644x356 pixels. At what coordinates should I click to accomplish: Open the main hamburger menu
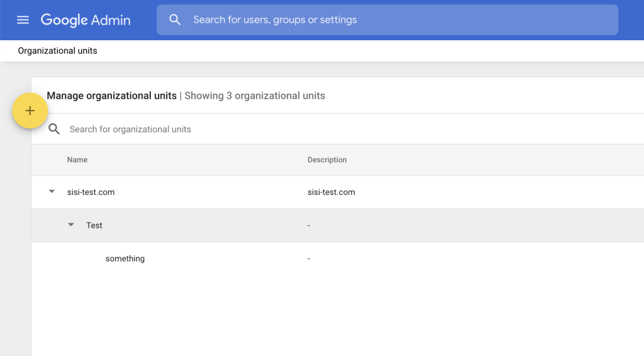(23, 20)
